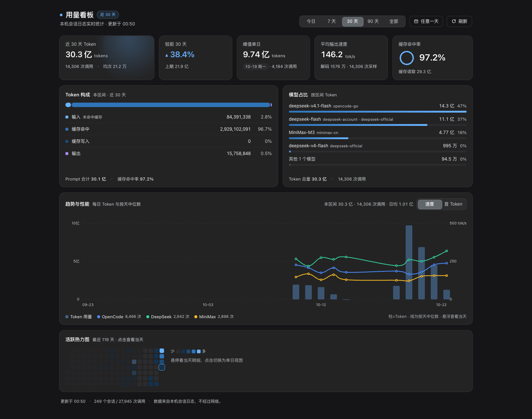Click the blue up-arrow beside 38.4%

(x=167, y=55)
